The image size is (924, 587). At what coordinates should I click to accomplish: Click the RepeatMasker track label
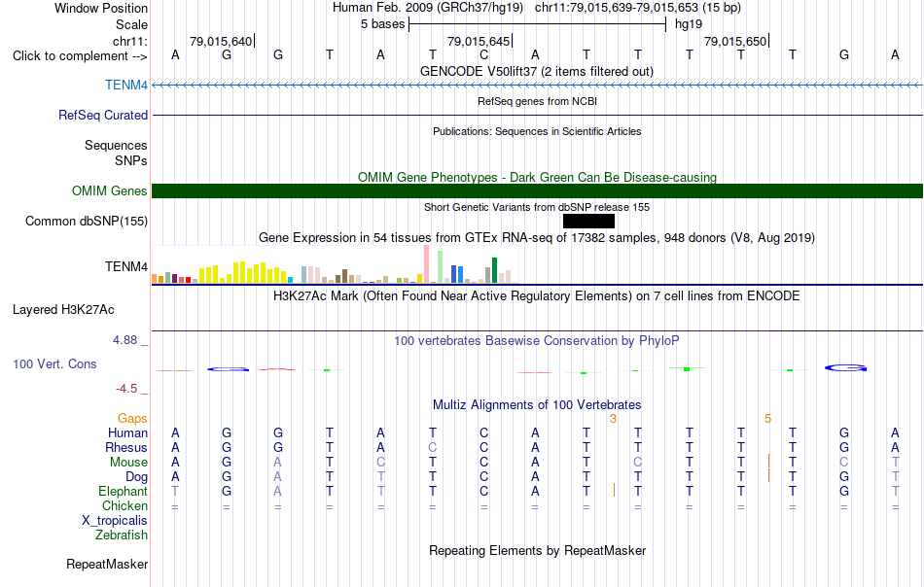pyautogui.click(x=107, y=564)
